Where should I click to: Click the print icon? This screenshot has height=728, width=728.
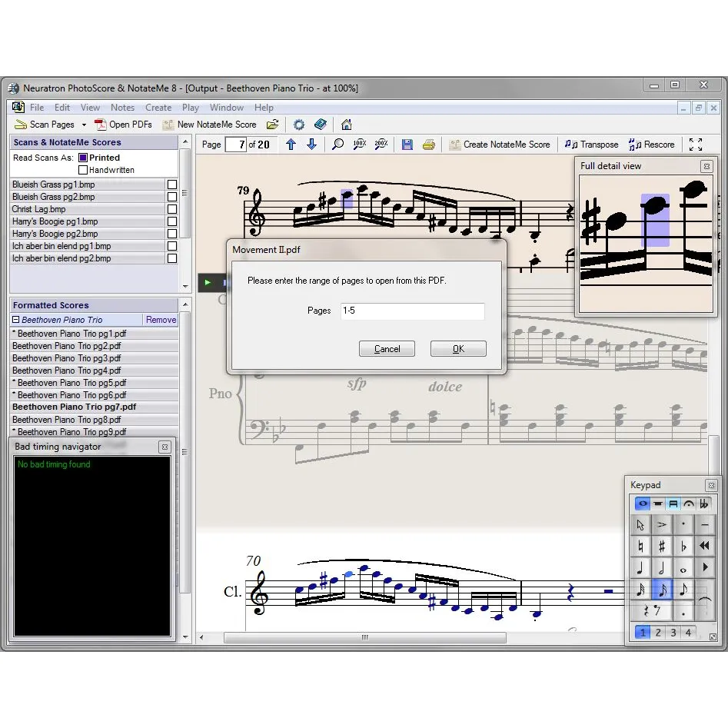point(428,145)
